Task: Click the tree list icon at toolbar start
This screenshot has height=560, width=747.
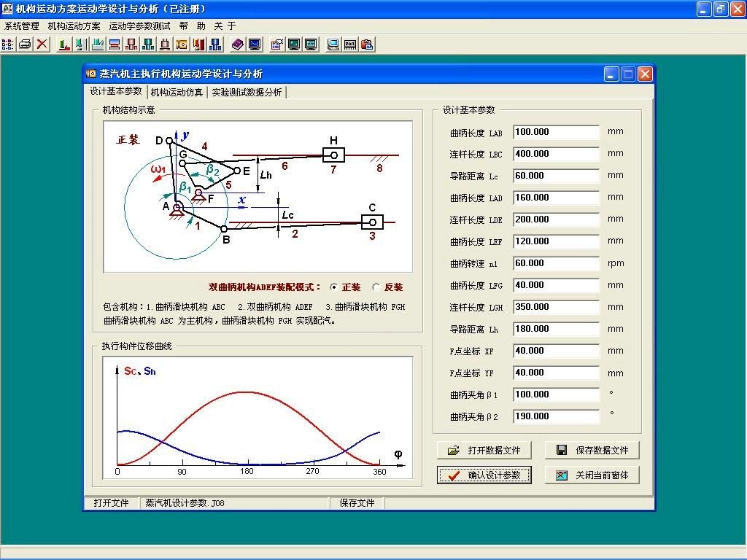Action: [x=8, y=44]
